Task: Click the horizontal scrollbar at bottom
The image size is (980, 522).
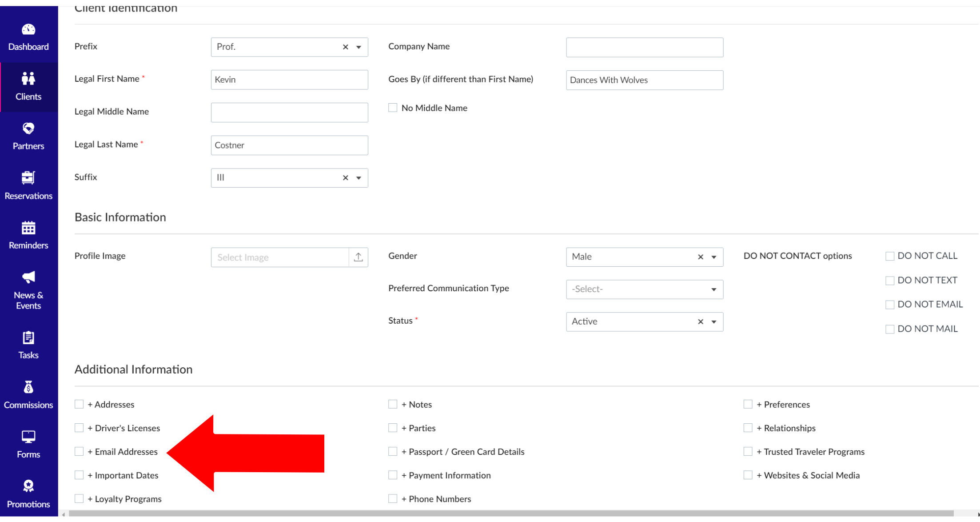Action: (511, 514)
